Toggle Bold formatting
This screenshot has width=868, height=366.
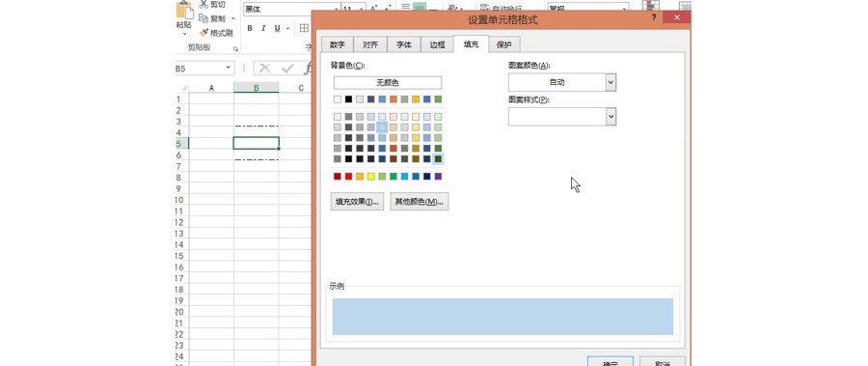pos(250,28)
